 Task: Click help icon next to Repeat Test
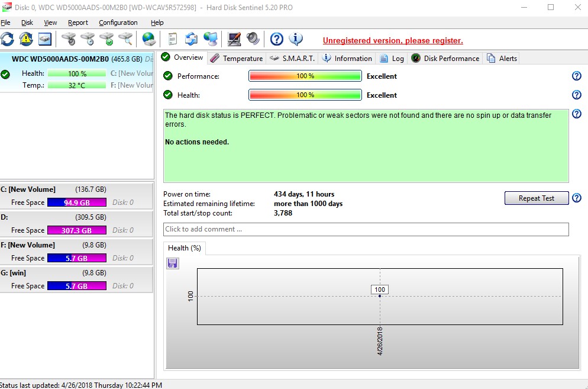pyautogui.click(x=577, y=198)
